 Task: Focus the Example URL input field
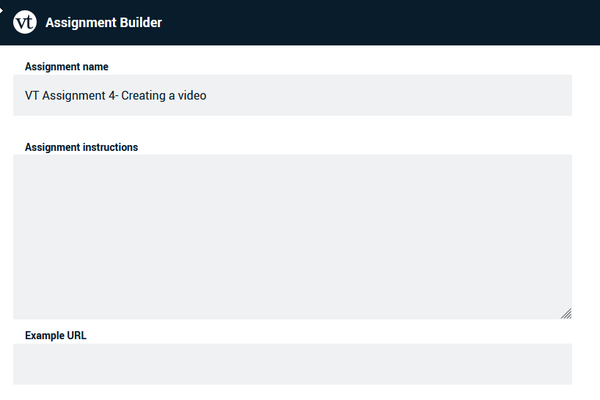(292, 364)
